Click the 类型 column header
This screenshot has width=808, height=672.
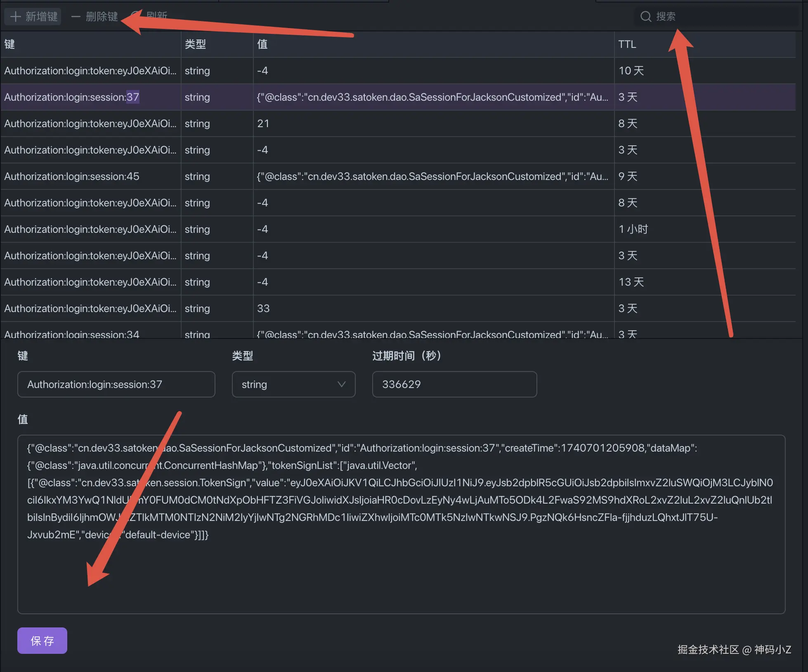click(x=196, y=44)
